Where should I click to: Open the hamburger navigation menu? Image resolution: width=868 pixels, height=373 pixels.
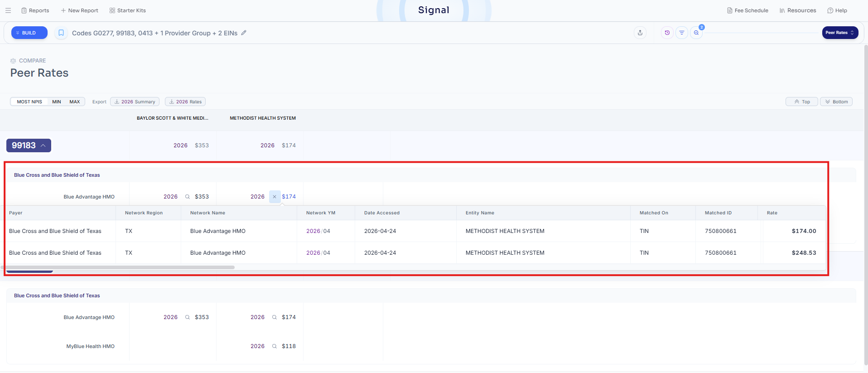8,10
